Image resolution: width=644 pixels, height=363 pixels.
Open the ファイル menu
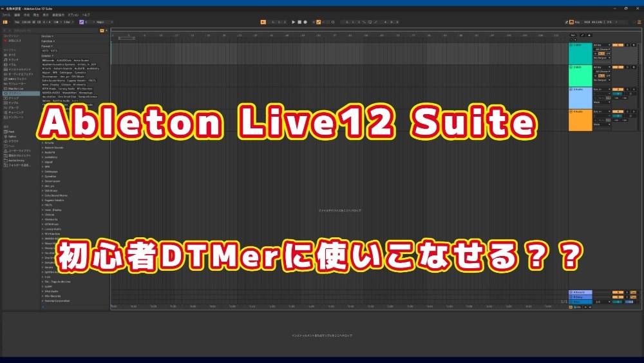(6, 15)
